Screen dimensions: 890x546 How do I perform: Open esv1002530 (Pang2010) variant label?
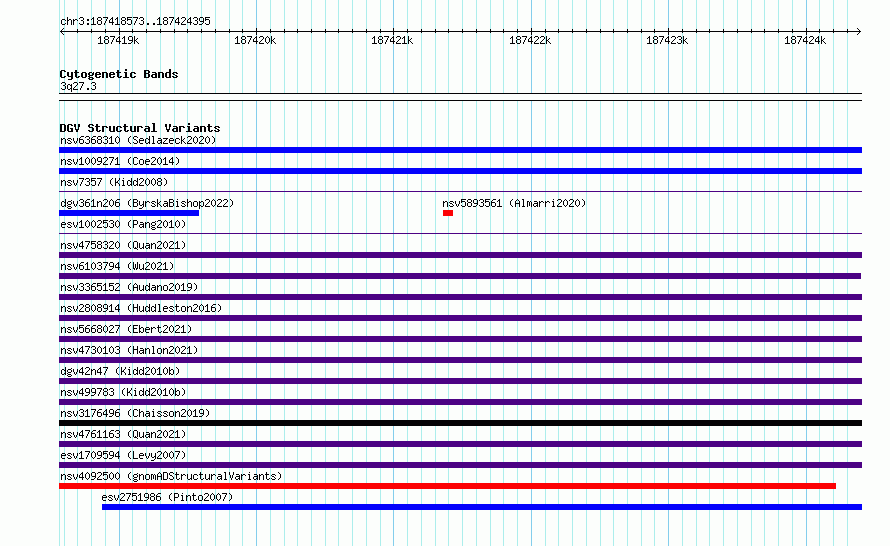pyautogui.click(x=123, y=224)
